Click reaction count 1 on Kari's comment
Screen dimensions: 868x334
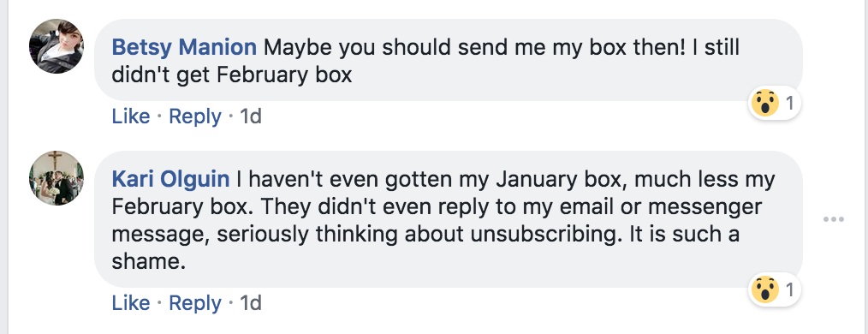pos(790,289)
